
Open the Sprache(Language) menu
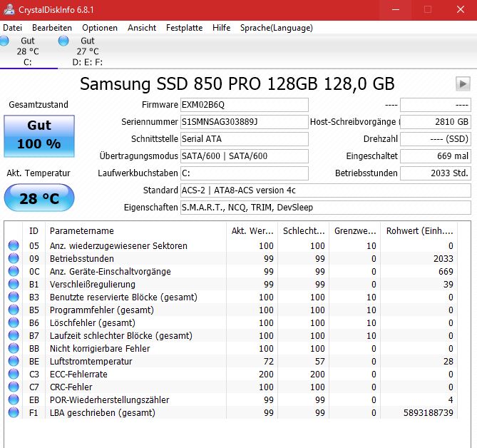(x=277, y=28)
